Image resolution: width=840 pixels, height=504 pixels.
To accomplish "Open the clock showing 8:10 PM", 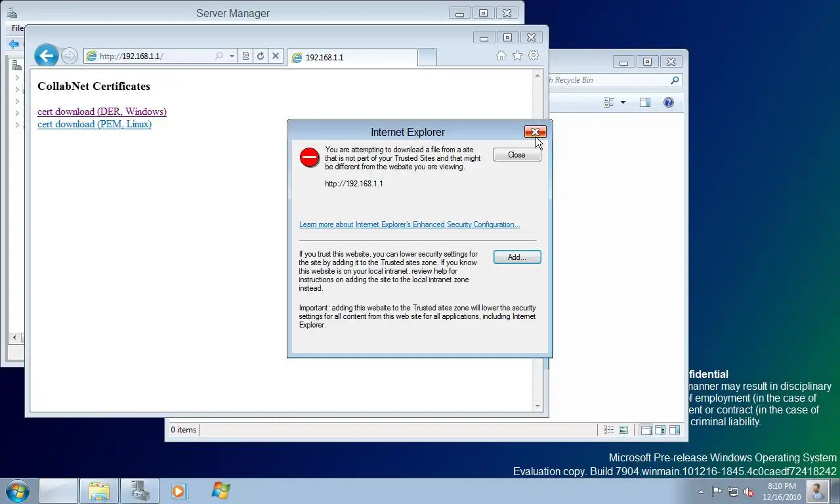I will point(781,492).
